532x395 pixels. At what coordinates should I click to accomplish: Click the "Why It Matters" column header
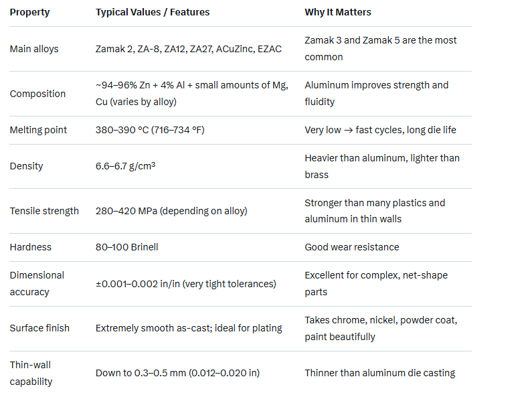(338, 12)
